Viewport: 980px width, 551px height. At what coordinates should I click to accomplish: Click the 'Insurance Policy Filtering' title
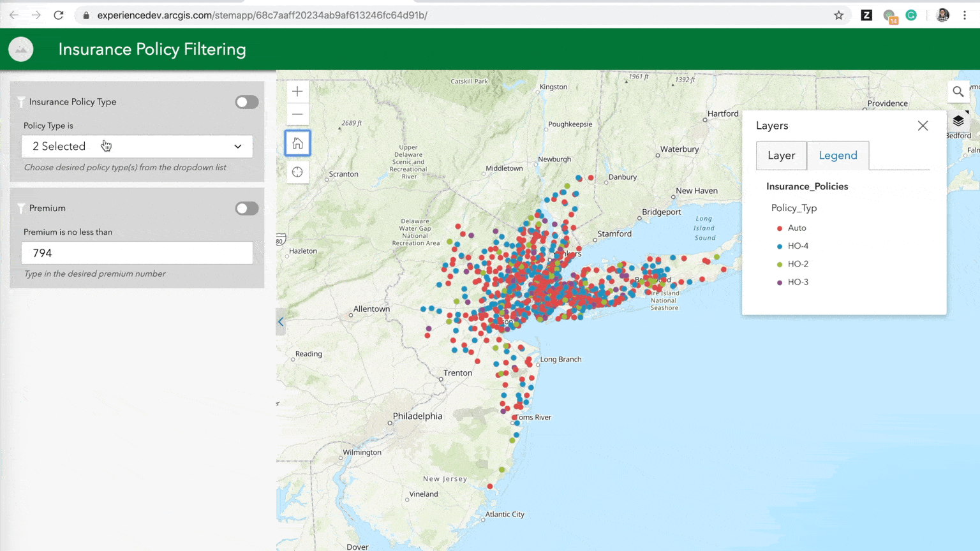click(152, 49)
